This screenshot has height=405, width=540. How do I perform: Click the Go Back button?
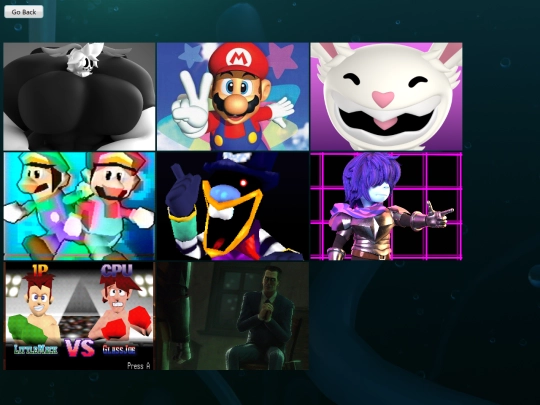24,12
